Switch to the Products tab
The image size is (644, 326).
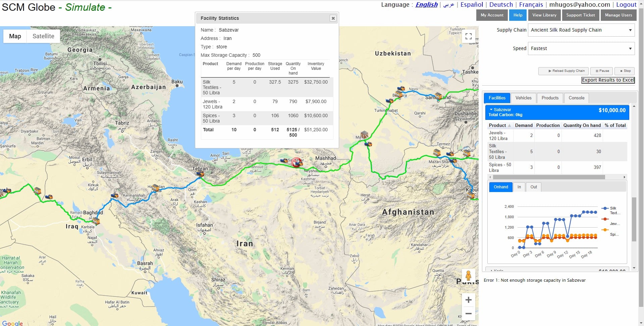click(550, 98)
